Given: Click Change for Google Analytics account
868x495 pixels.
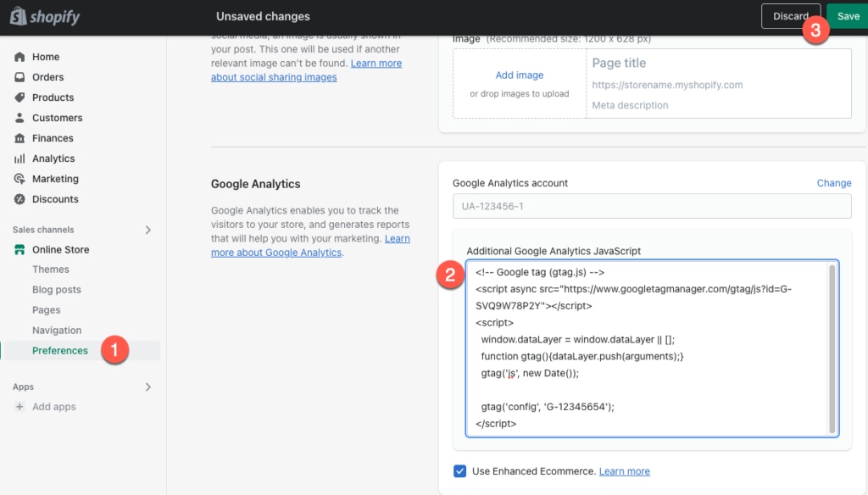Looking at the screenshot, I should 834,183.
